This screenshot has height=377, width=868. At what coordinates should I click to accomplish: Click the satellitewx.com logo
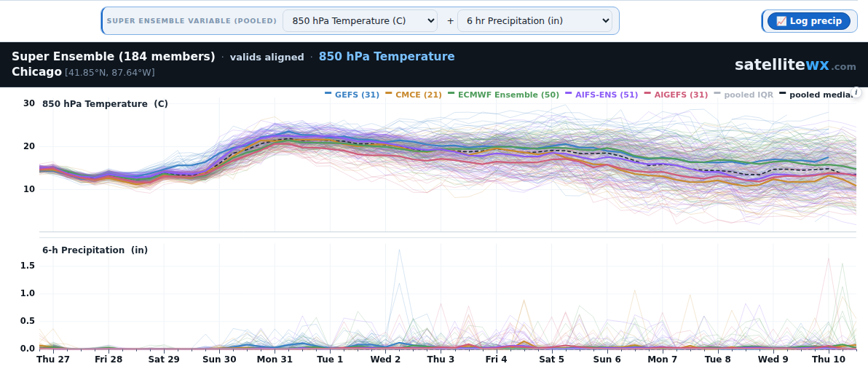point(795,65)
